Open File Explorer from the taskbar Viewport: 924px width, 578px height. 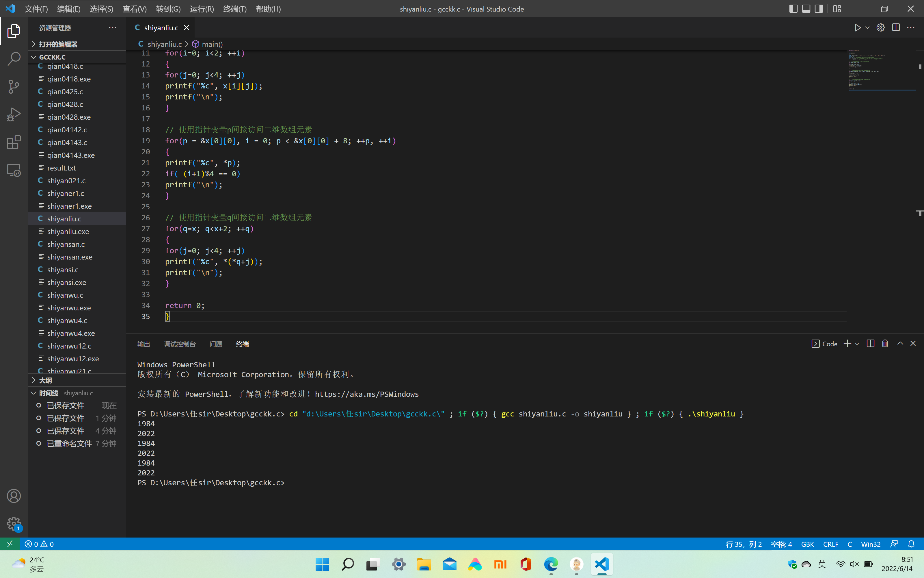click(x=424, y=564)
